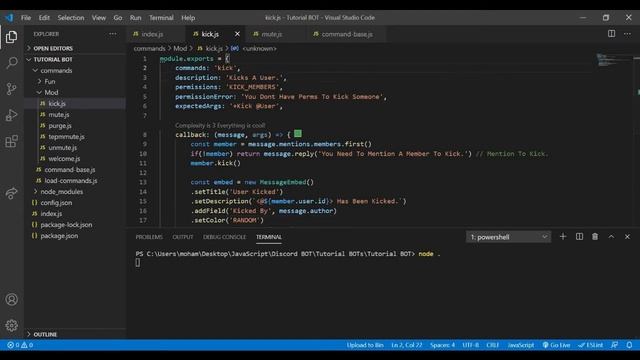Switch to the Debug Console tab
This screenshot has height=360, width=640.
click(x=224, y=237)
